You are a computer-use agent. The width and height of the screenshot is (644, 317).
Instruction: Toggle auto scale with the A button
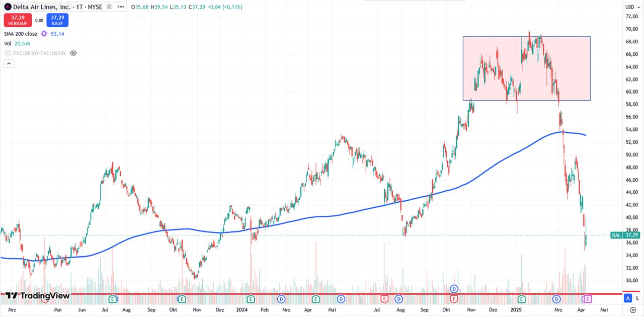click(628, 298)
